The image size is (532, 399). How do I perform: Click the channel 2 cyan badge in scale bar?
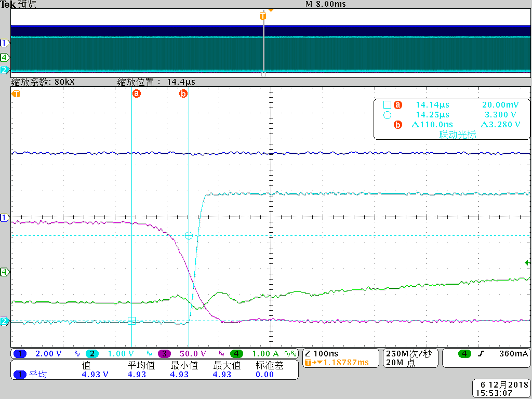tap(92, 354)
